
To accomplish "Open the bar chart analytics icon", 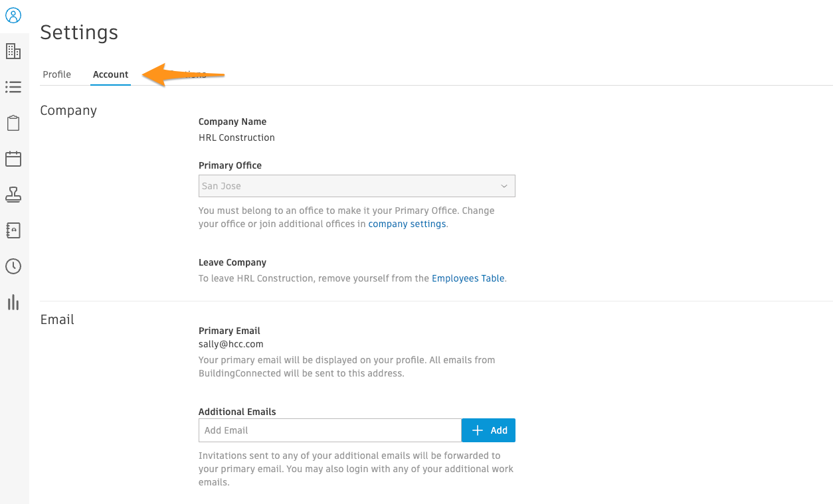I will click(x=14, y=302).
